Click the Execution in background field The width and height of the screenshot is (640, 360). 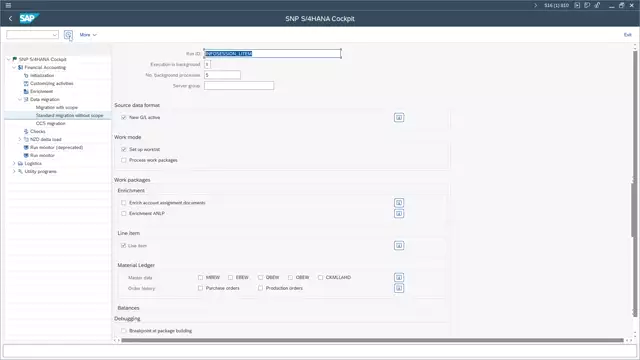point(207,64)
